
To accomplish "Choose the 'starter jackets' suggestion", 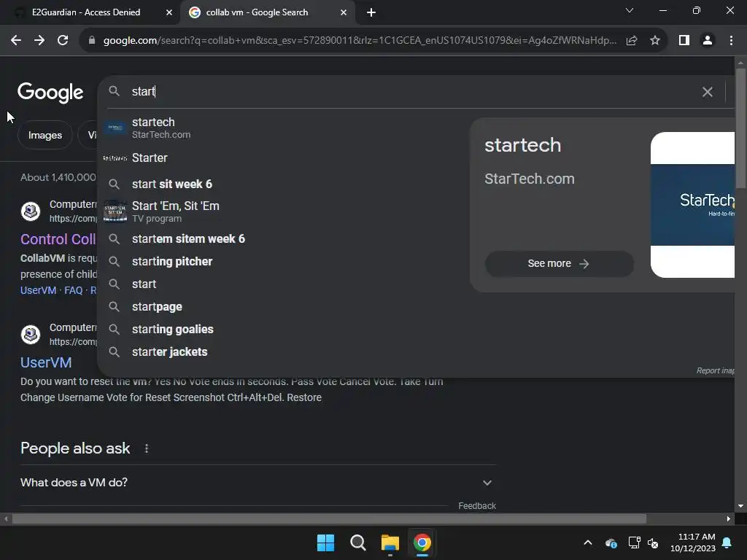I will point(283,352).
